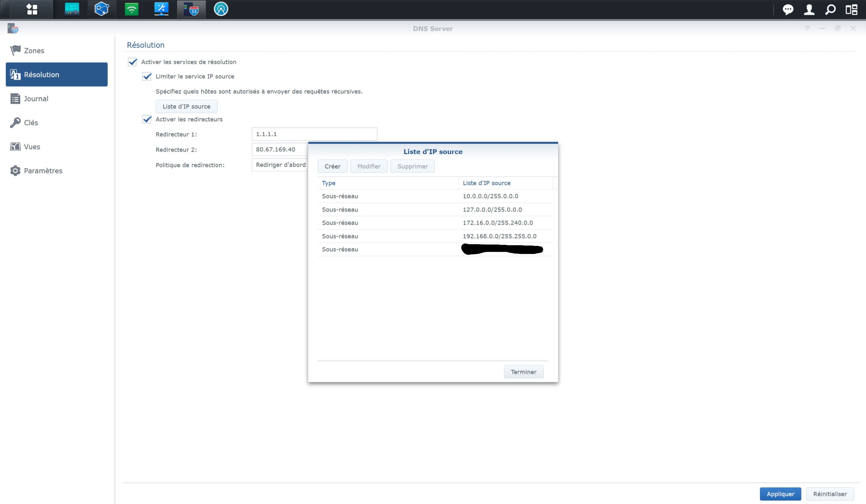Click the green Wi-Fi Connect icon
Screen dimensions: 866x504
[x=131, y=9]
